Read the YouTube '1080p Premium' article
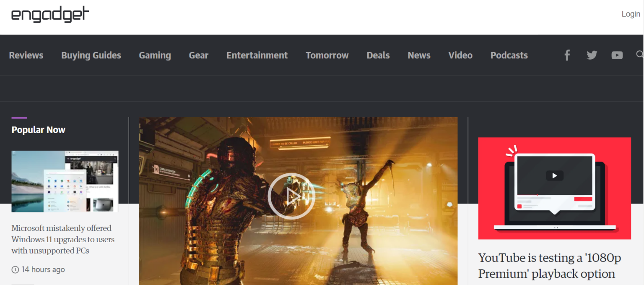Viewport: 644px width, 285px height. (549, 266)
